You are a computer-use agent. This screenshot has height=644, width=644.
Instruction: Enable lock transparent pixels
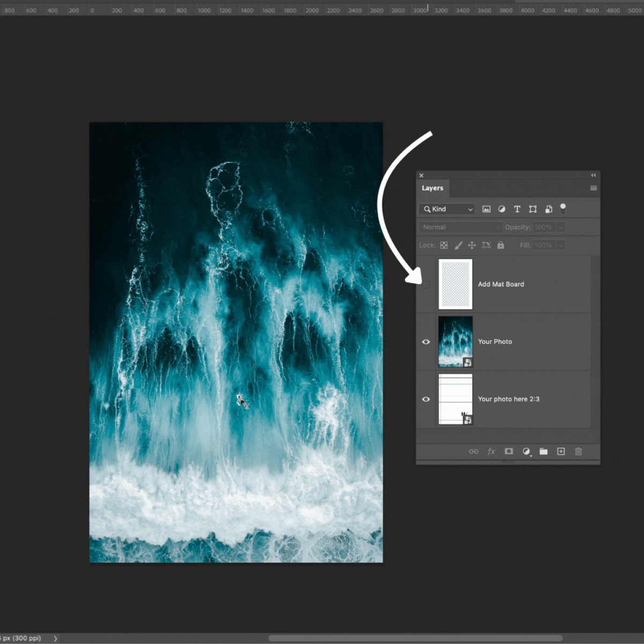pyautogui.click(x=444, y=245)
